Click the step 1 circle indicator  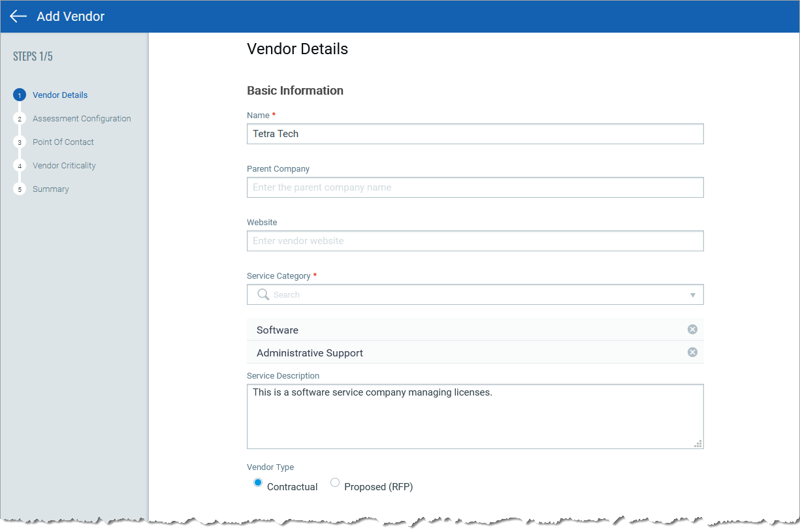click(x=20, y=95)
